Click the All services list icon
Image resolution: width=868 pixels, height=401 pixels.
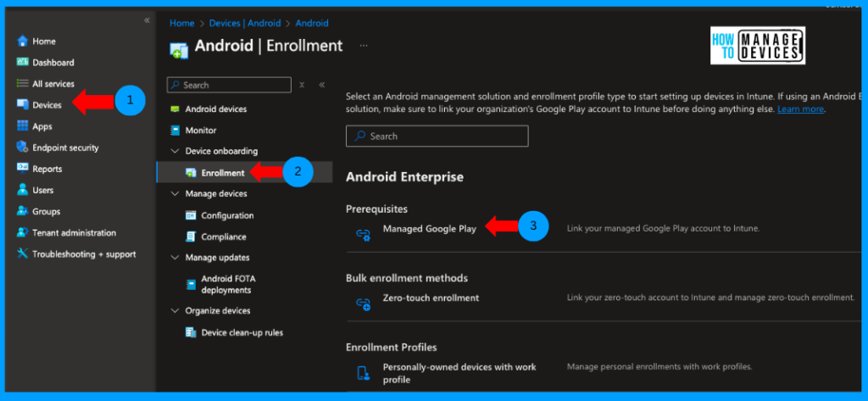point(22,84)
